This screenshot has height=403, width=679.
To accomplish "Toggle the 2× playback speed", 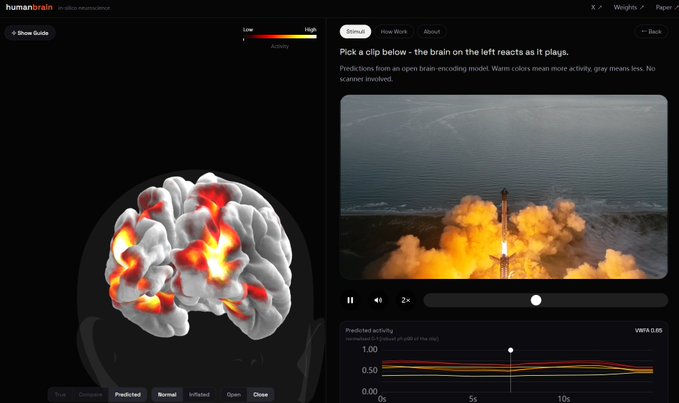I will click(406, 300).
